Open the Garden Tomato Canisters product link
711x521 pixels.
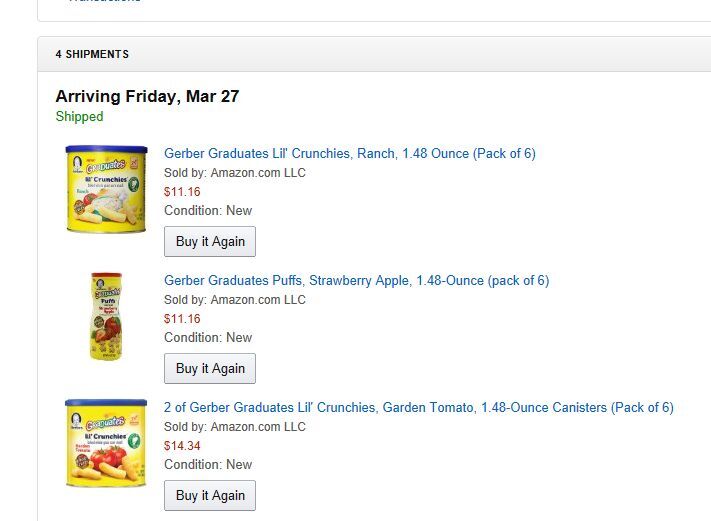pyautogui.click(x=418, y=408)
